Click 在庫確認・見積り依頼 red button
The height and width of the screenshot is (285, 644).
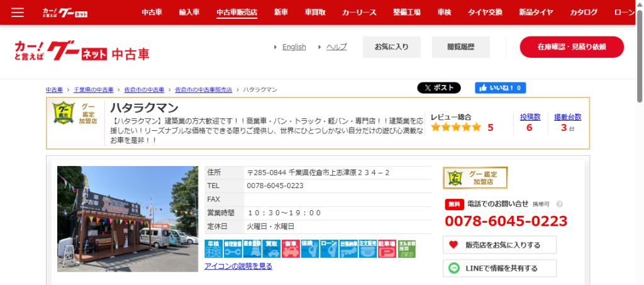571,47
